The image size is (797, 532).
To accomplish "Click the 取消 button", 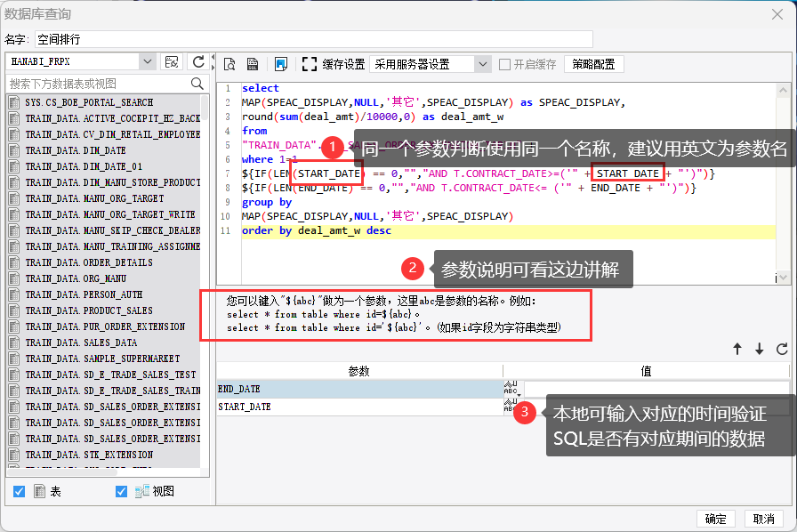I will coord(763,519).
